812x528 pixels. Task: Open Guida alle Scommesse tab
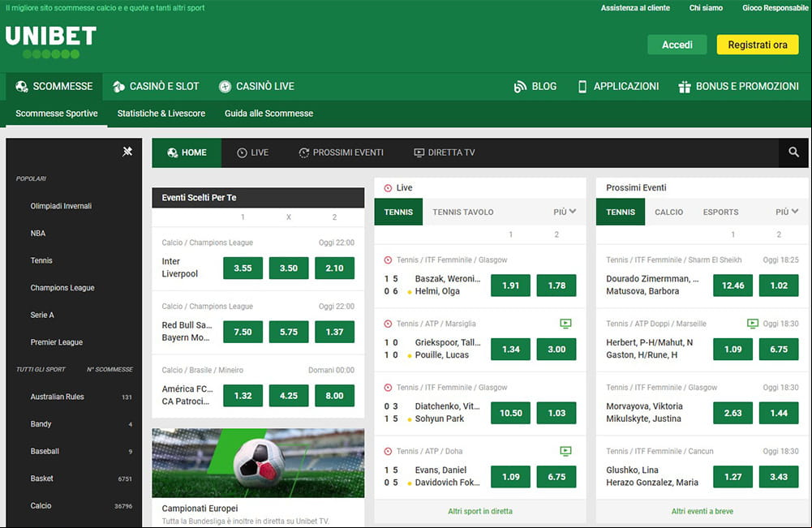pos(269,114)
